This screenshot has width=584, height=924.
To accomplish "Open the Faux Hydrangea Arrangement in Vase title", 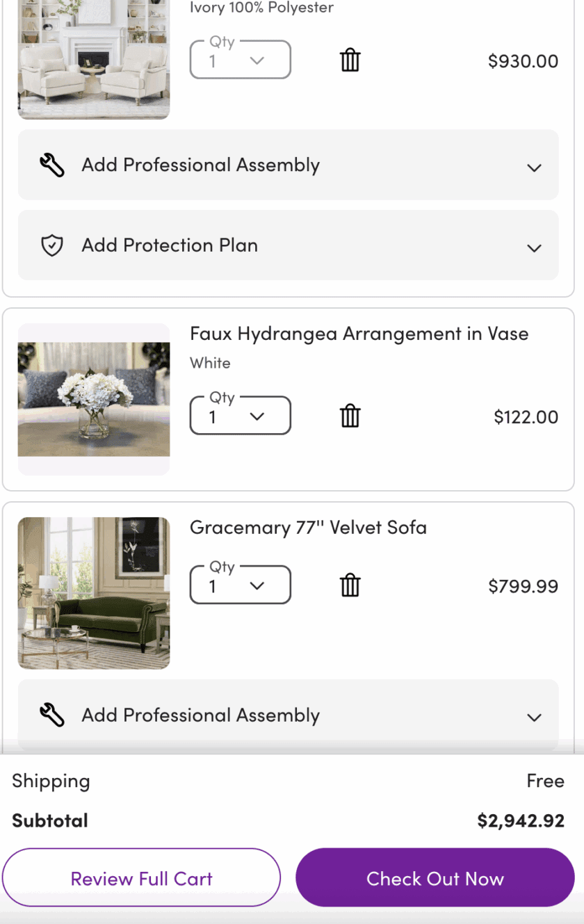I will [359, 334].
